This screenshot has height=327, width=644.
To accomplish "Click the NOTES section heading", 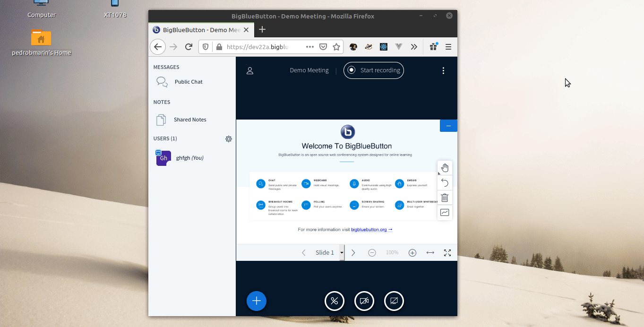I will tap(162, 102).
